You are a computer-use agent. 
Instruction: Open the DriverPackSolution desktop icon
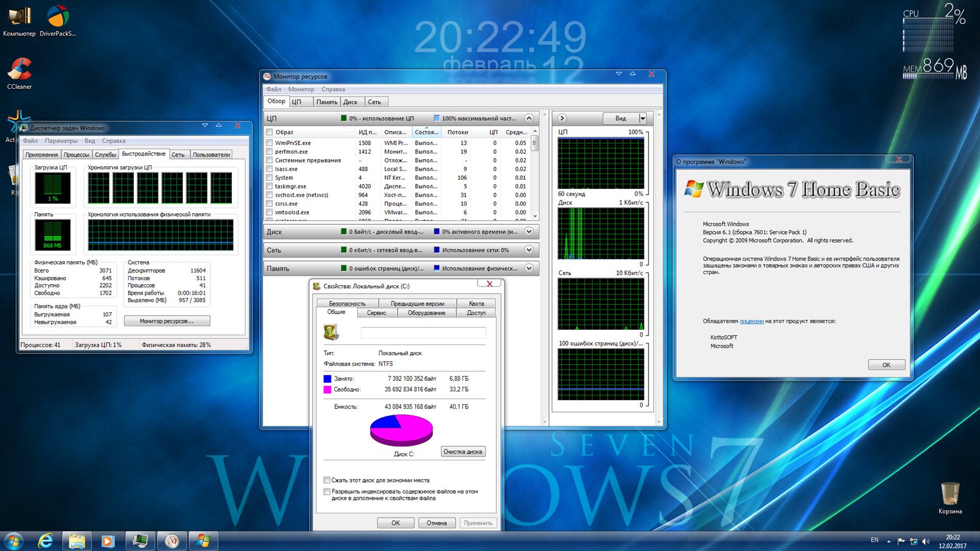(x=58, y=21)
